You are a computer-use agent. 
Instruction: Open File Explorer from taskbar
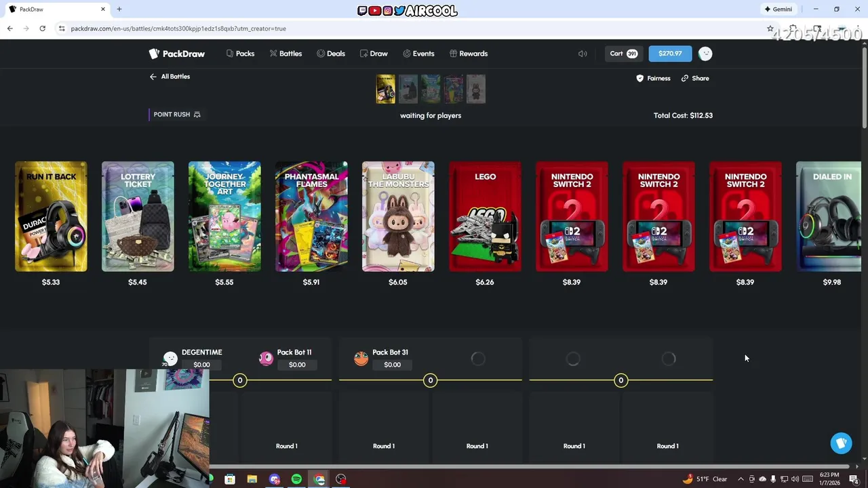[x=252, y=479]
